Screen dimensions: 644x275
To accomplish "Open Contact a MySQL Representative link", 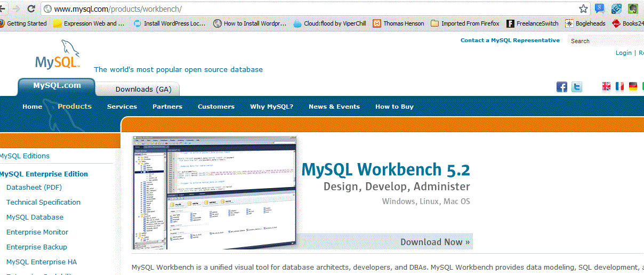I will (510, 41).
